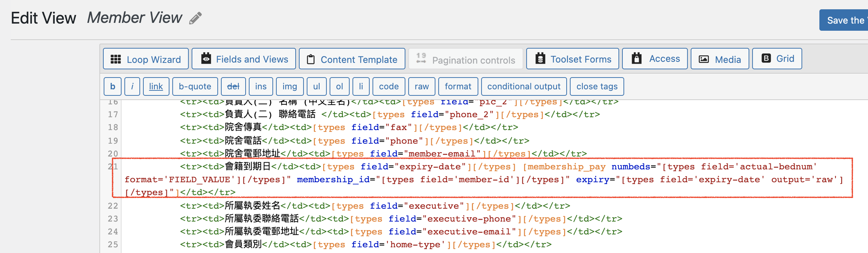Open Toolset Forms

[573, 59]
